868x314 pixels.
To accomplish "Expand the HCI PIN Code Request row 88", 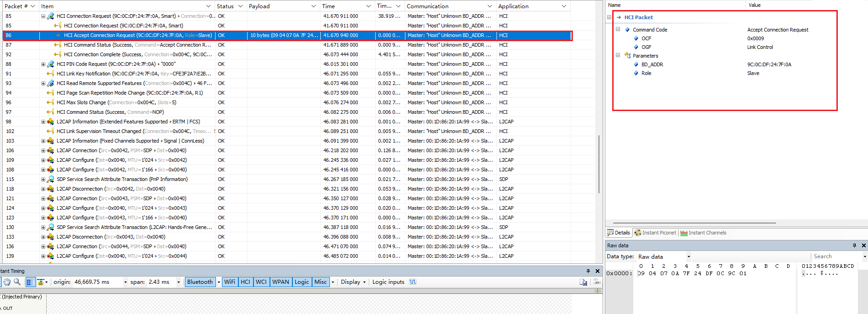I will [43, 64].
